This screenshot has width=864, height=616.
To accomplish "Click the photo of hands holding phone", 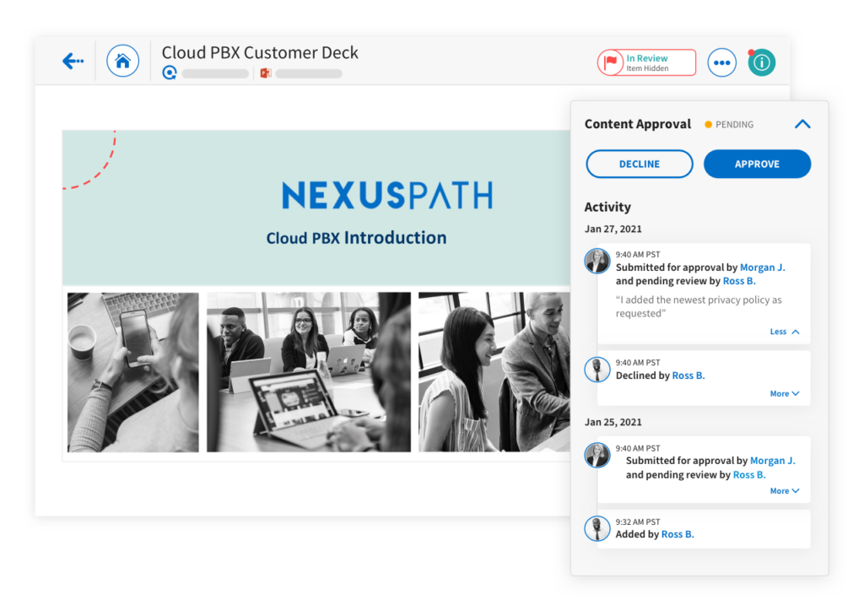I will click(132, 372).
